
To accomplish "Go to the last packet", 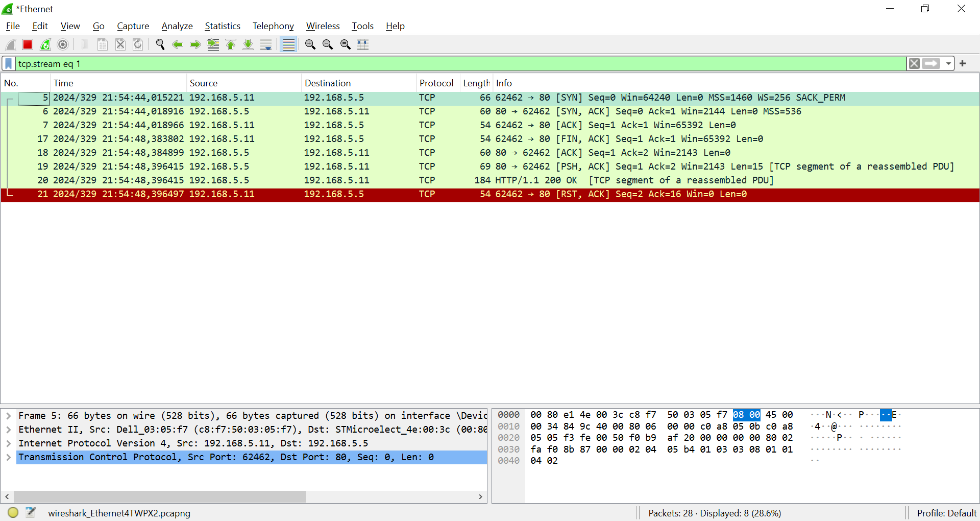I will click(248, 44).
